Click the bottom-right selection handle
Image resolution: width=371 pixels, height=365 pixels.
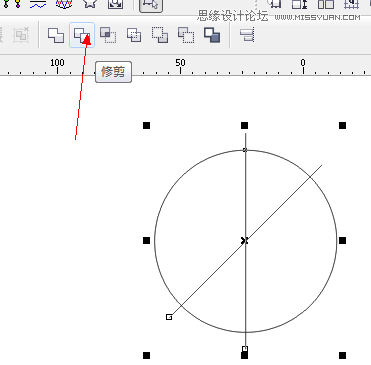[x=342, y=355]
